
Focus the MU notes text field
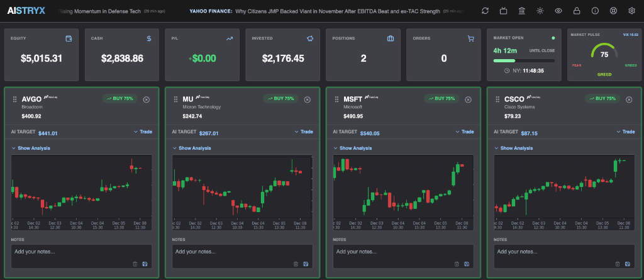[x=242, y=256]
